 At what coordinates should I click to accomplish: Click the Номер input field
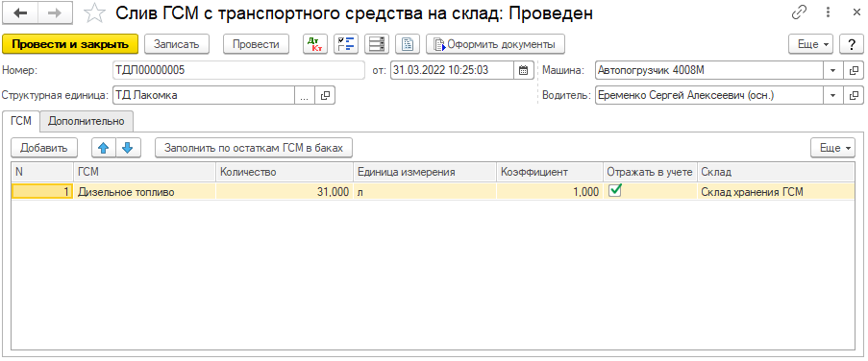click(x=238, y=70)
